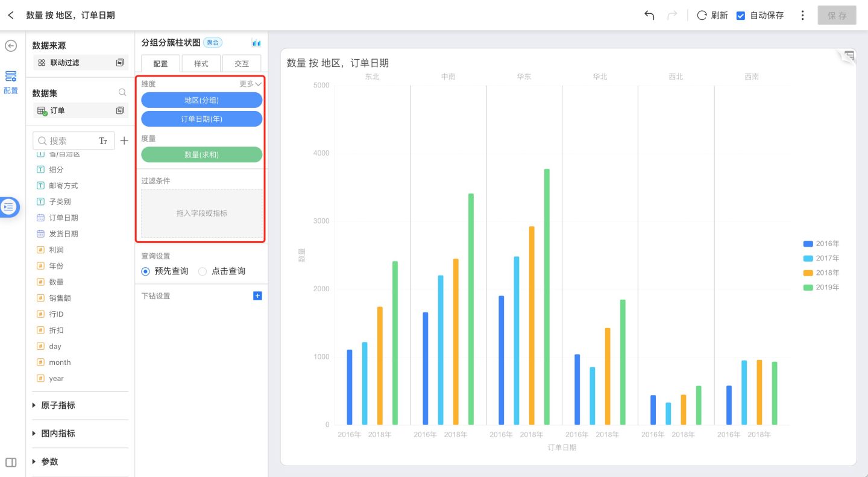Click the search icon next to 数据集
Viewport: 868px width, 477px height.
pos(122,93)
